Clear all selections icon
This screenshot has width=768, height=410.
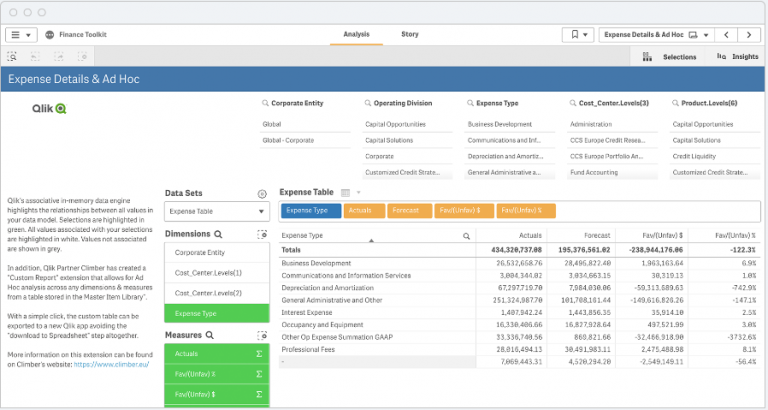(82, 57)
